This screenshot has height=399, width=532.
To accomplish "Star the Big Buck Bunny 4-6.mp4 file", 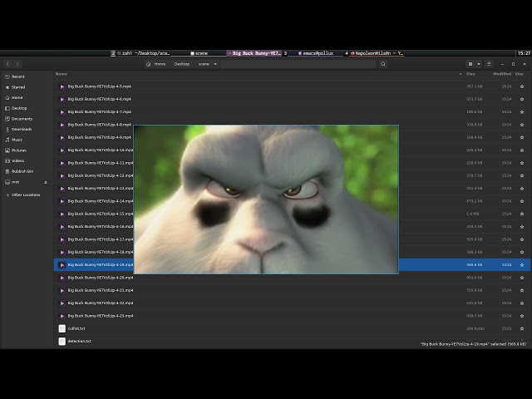I will (522, 99).
